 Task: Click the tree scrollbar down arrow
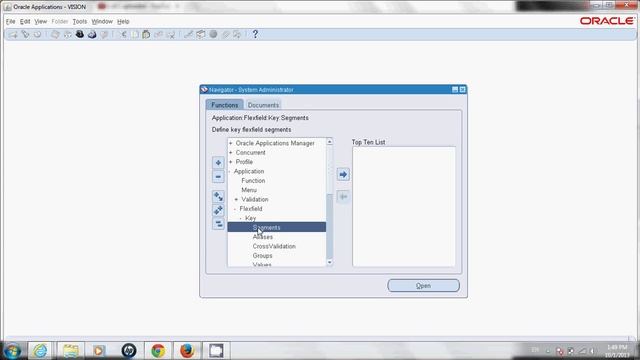329,263
